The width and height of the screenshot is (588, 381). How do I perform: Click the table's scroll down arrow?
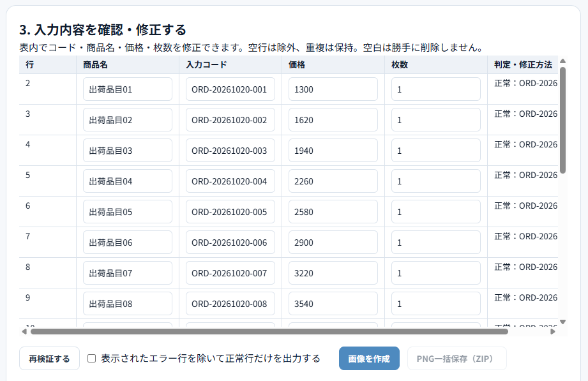(x=562, y=322)
